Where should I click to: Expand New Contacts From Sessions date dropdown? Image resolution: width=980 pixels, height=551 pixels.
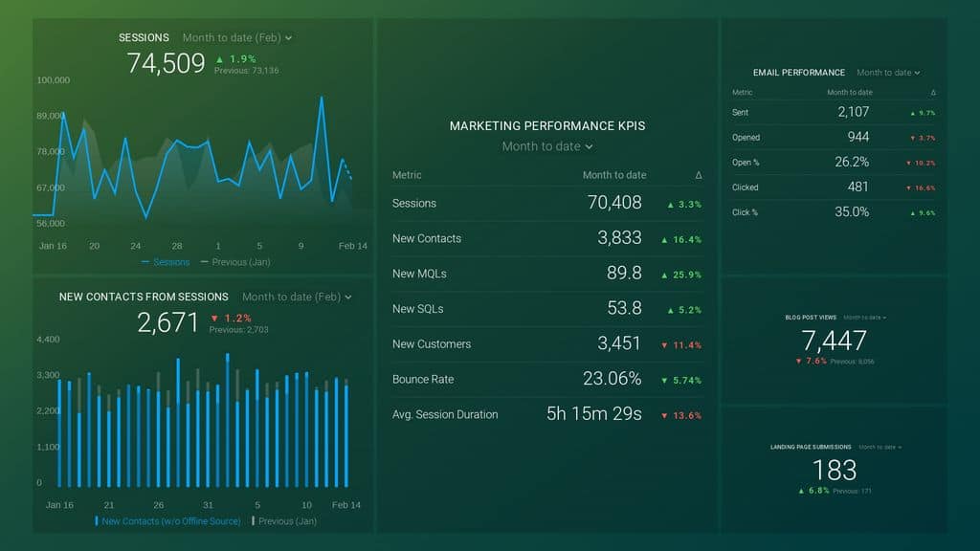click(x=297, y=298)
